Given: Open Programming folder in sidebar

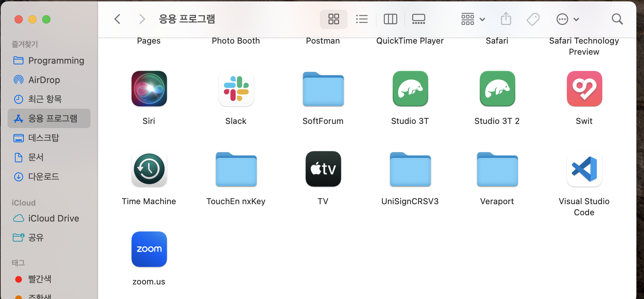Looking at the screenshot, I should 49,61.
